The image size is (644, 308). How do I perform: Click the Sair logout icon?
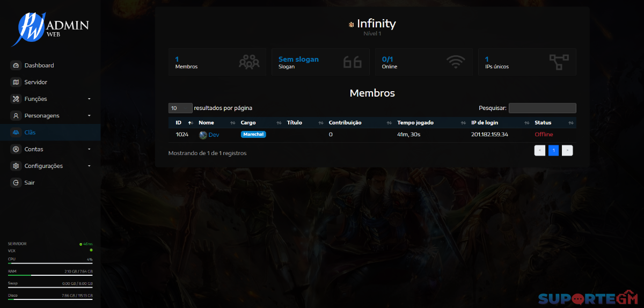(16, 182)
